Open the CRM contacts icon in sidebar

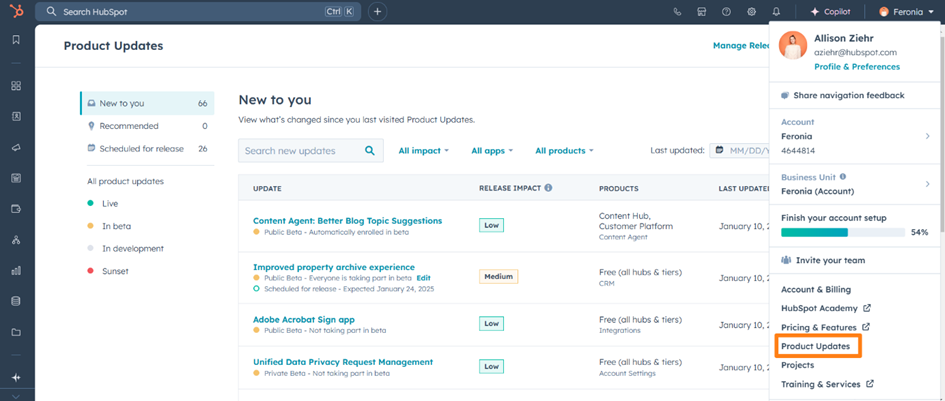pos(16,116)
